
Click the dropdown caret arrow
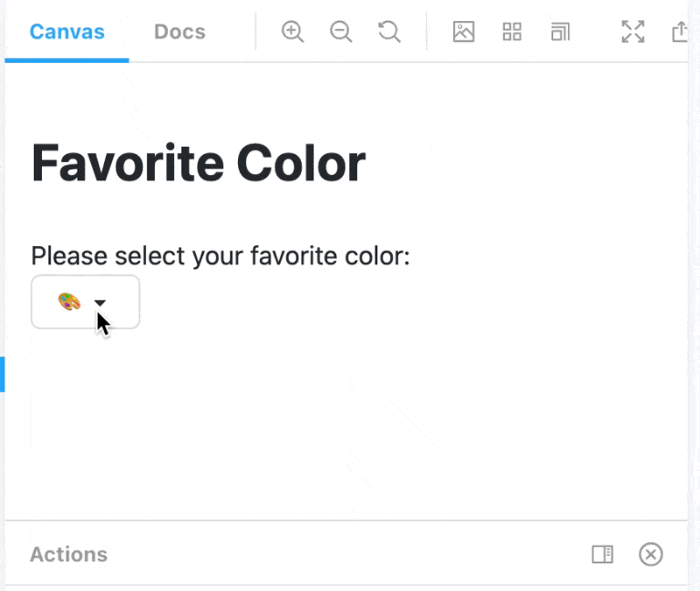(100, 303)
